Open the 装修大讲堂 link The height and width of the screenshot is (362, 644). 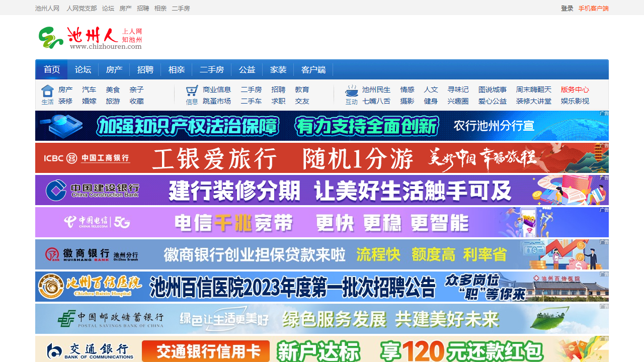click(x=534, y=101)
